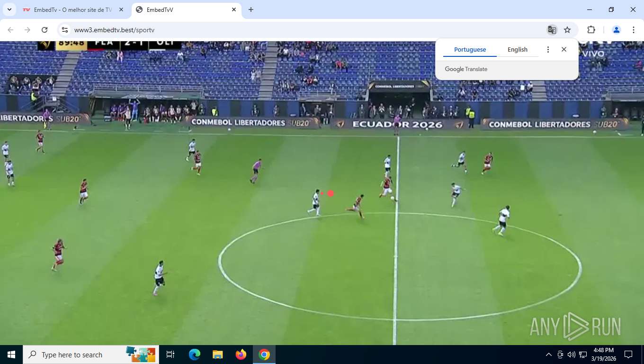Open the tab search dropdown arrow
644x364 pixels.
point(9,9)
